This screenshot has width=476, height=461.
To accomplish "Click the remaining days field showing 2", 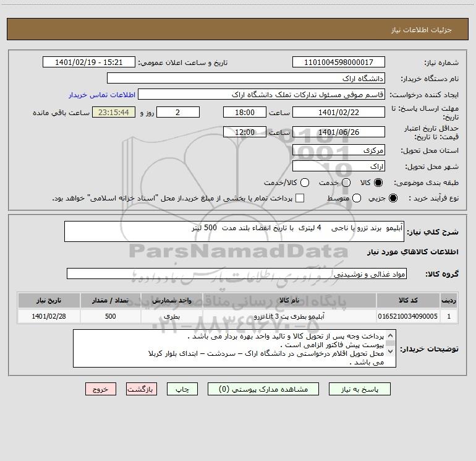I will (x=178, y=112).
